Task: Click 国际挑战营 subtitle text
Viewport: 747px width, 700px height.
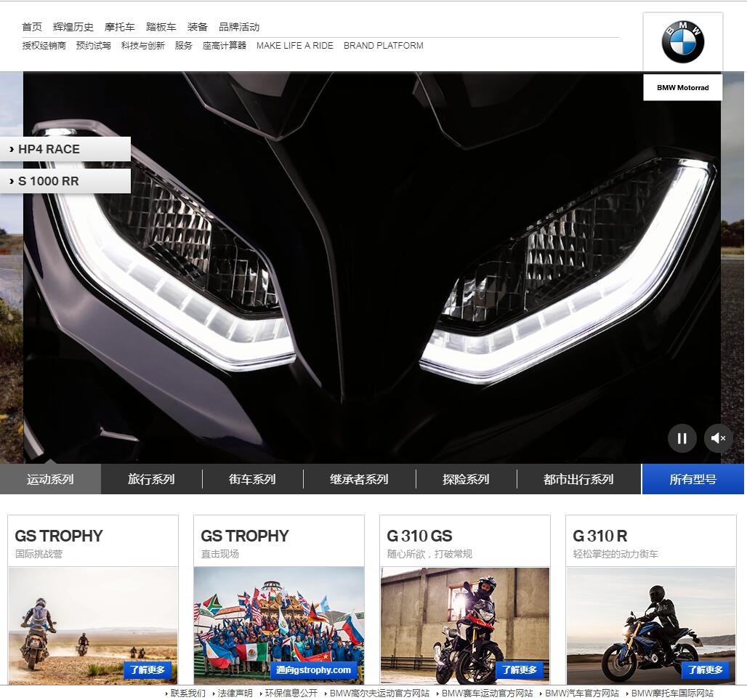Action: 39,554
